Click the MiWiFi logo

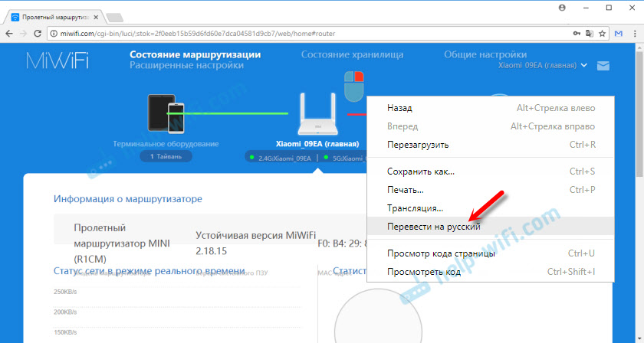pos(58,60)
